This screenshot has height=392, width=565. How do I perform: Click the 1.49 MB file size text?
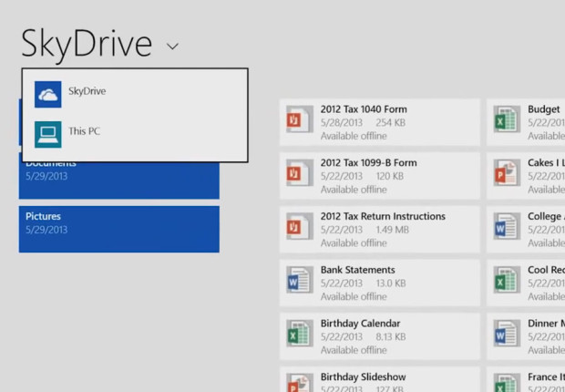coord(393,230)
